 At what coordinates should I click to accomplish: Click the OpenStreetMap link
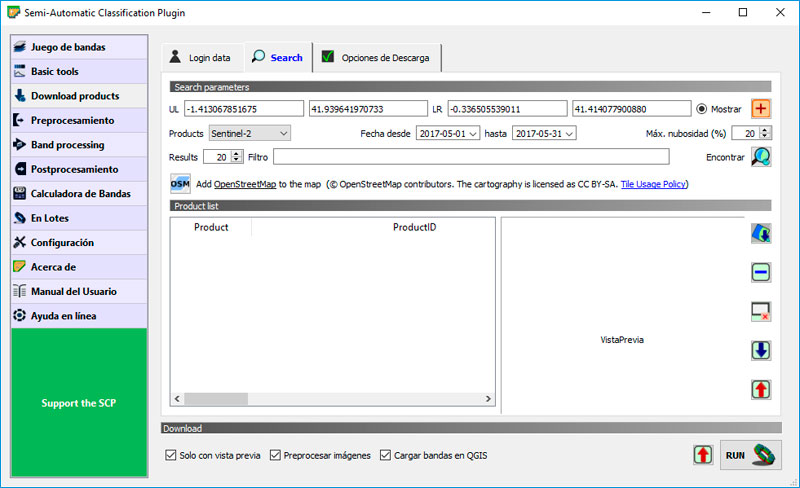click(x=245, y=184)
